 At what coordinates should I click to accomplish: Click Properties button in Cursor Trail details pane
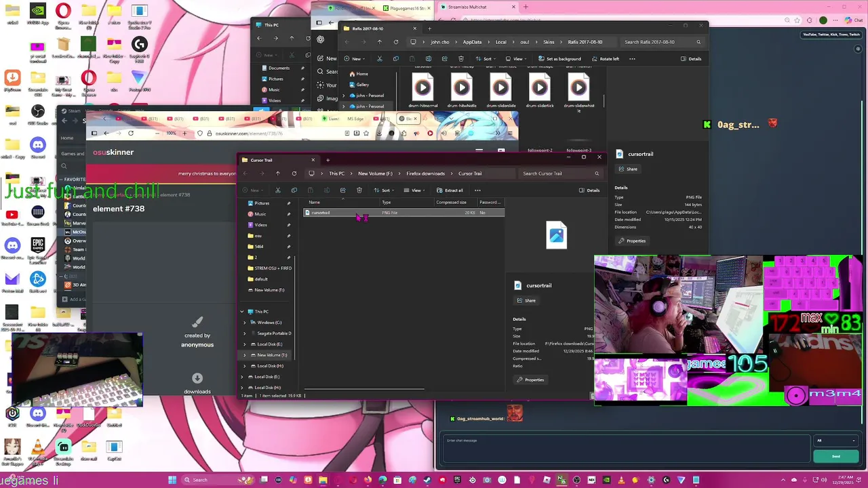coord(530,380)
